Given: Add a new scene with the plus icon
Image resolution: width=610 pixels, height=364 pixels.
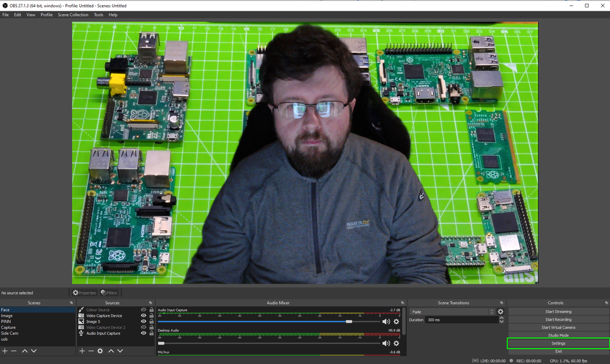Looking at the screenshot, I should (4, 351).
